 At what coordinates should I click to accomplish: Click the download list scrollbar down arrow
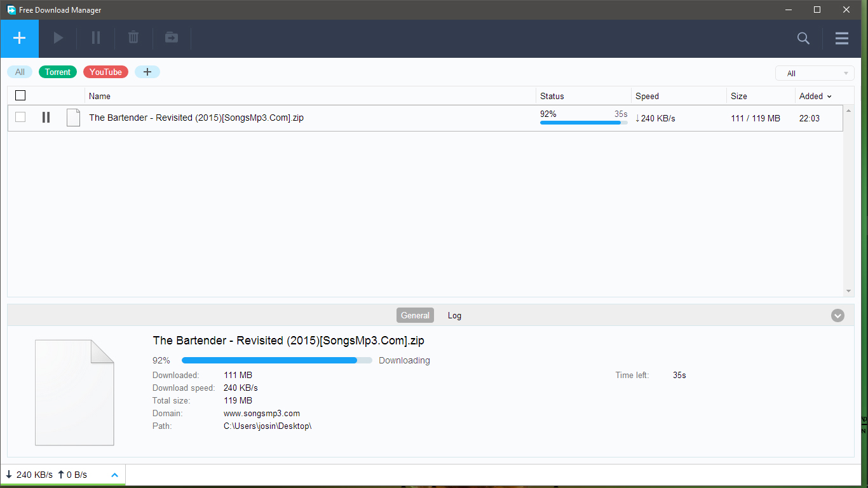pyautogui.click(x=849, y=291)
